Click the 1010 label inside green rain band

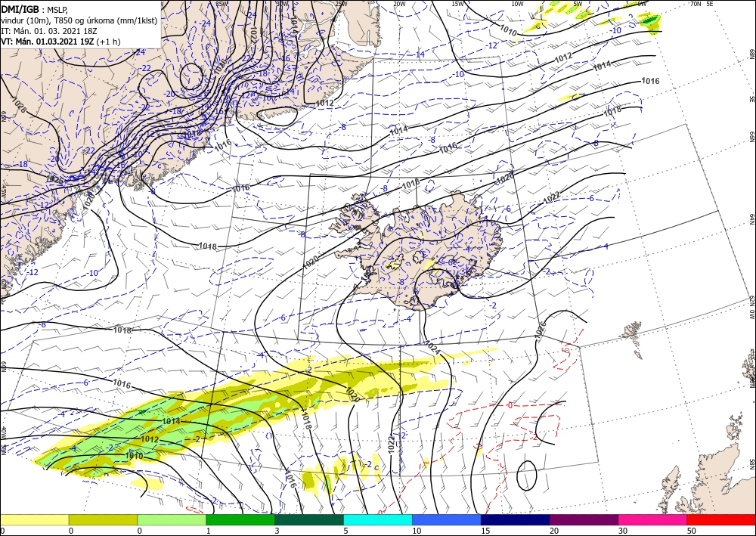tap(134, 455)
